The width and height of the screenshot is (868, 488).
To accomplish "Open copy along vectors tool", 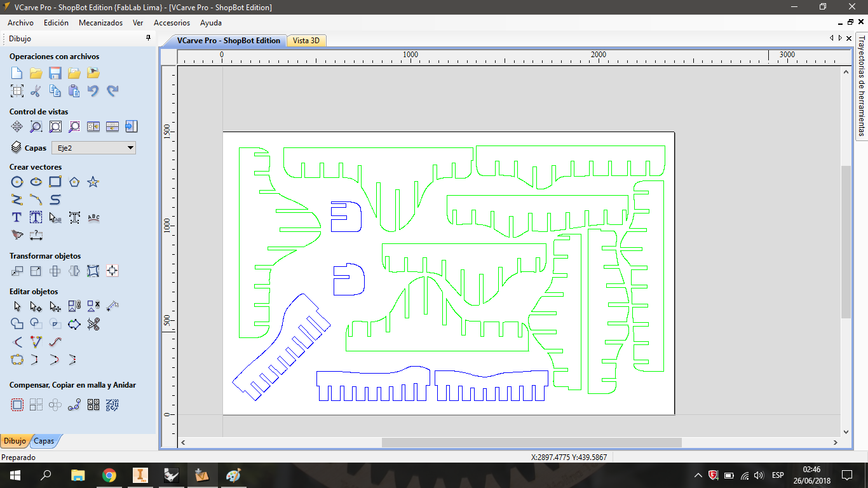I will click(x=74, y=404).
